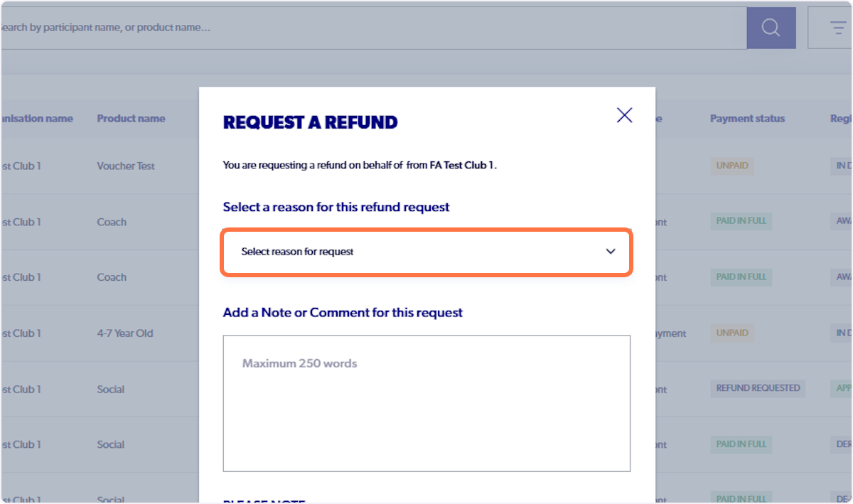Click the UNPAID status badge on first row
The width and height of the screenshot is (853, 504).
(731, 165)
